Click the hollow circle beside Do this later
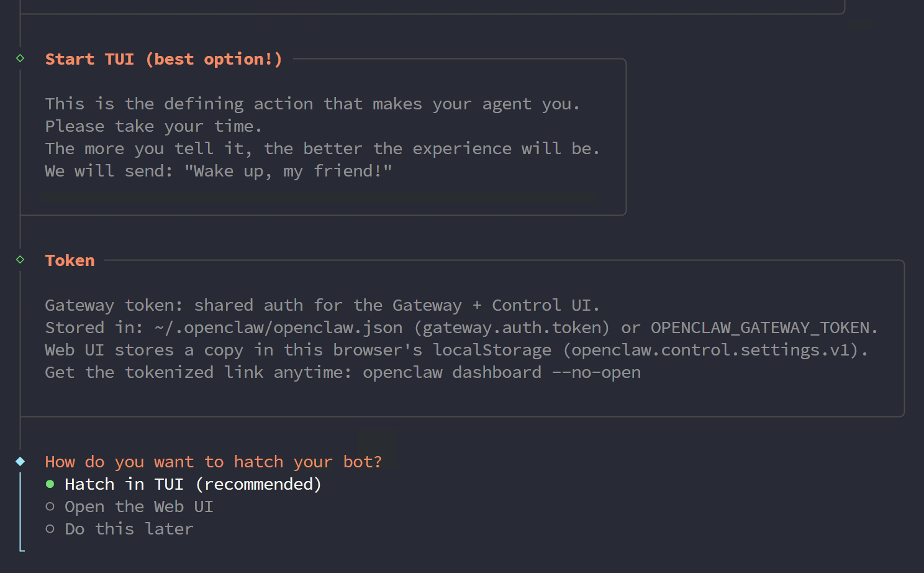This screenshot has height=573, width=924. click(x=50, y=529)
